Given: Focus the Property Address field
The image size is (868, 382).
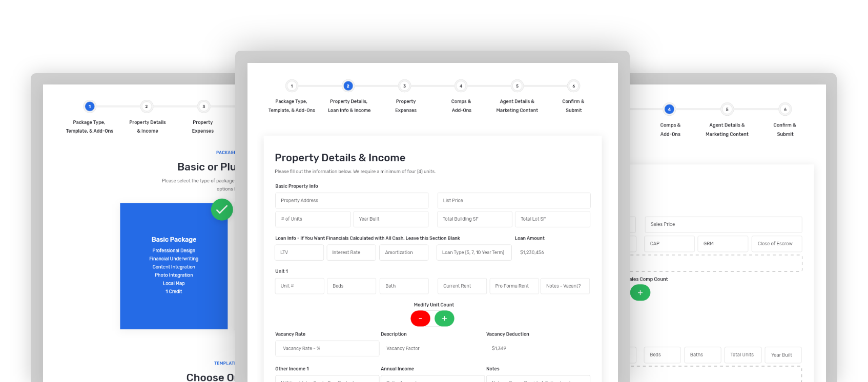Looking at the screenshot, I should [352, 200].
